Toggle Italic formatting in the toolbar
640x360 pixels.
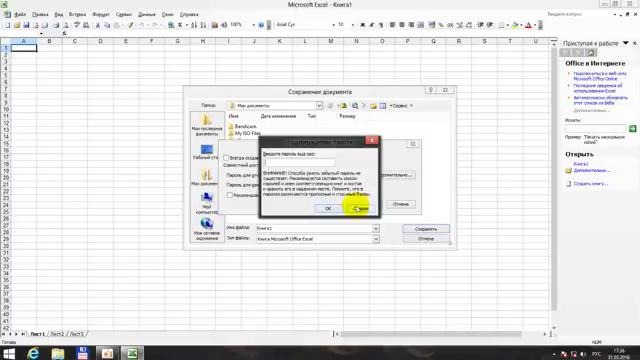(372, 25)
